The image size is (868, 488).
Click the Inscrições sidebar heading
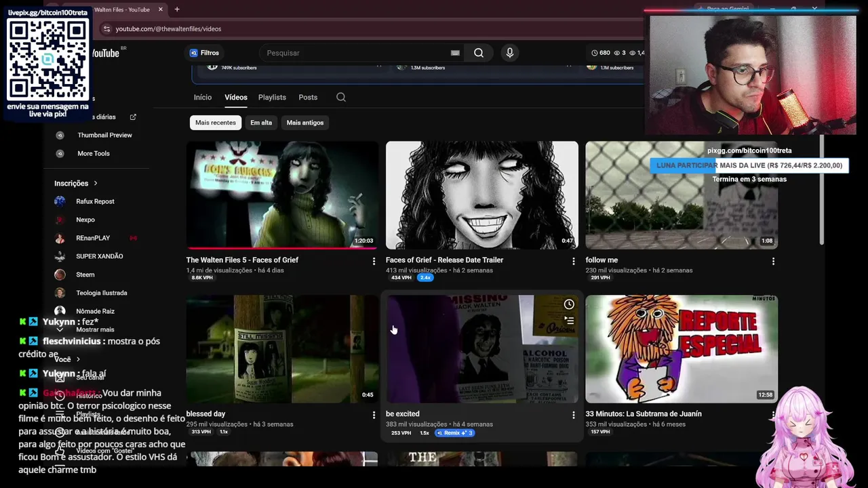pos(71,183)
